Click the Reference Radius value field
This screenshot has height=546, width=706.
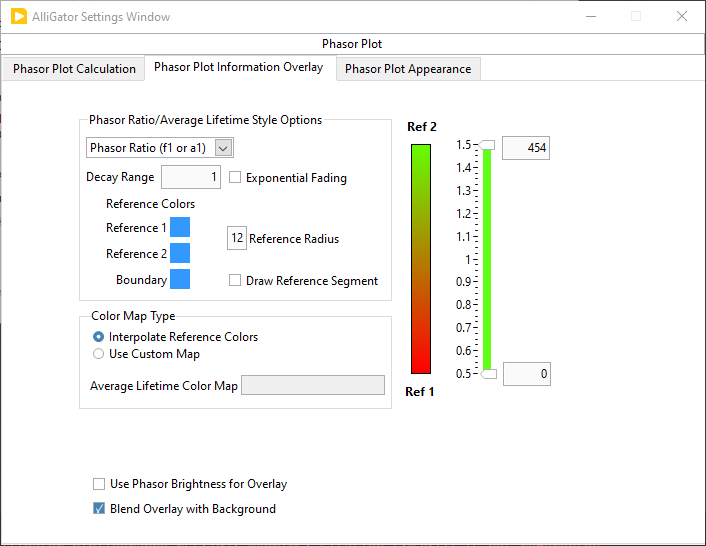(237, 238)
